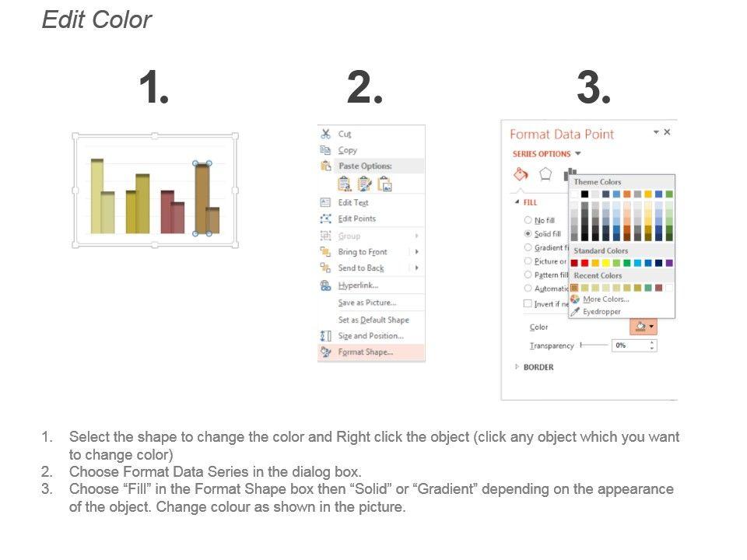Screen dimensions: 747x560
Task: Click Save as Picture menu entry
Action: tap(367, 303)
